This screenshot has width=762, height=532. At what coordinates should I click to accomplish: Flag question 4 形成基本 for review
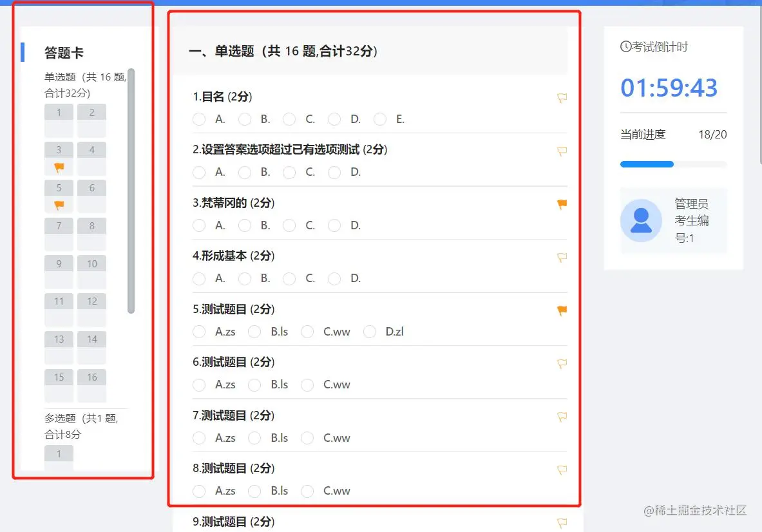562,257
